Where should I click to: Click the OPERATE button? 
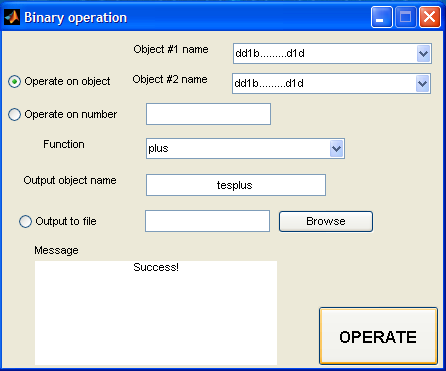[x=378, y=336]
